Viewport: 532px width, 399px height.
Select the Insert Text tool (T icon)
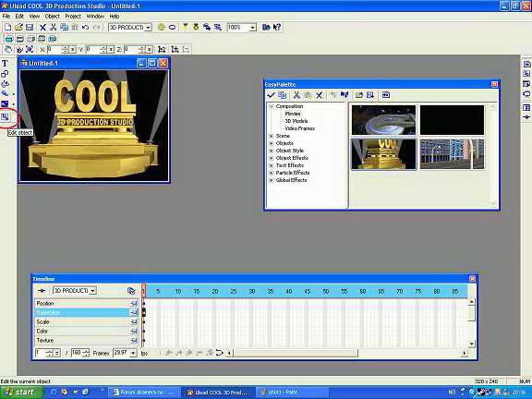click(5, 63)
